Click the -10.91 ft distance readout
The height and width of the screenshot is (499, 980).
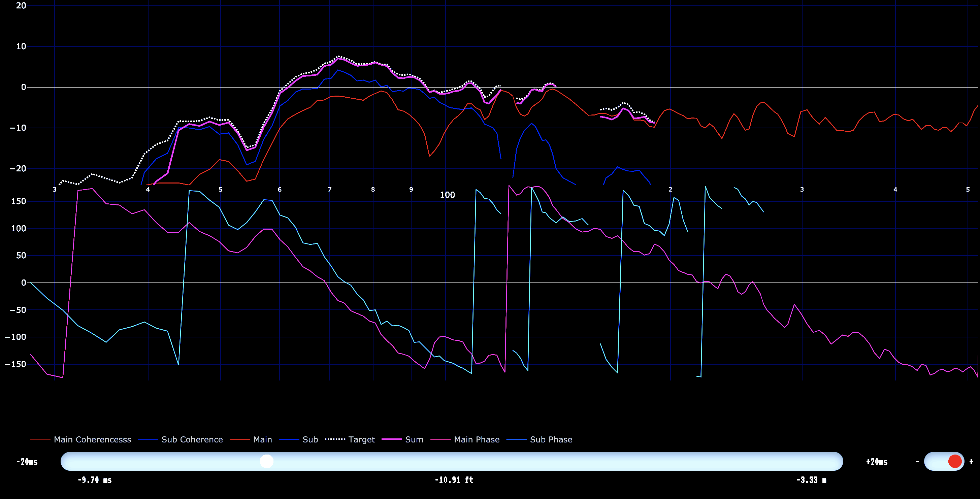click(454, 480)
